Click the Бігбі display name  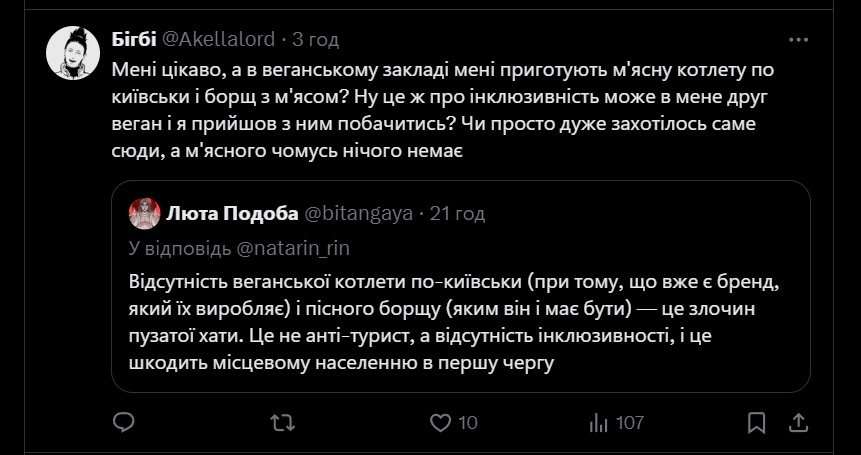coord(132,39)
